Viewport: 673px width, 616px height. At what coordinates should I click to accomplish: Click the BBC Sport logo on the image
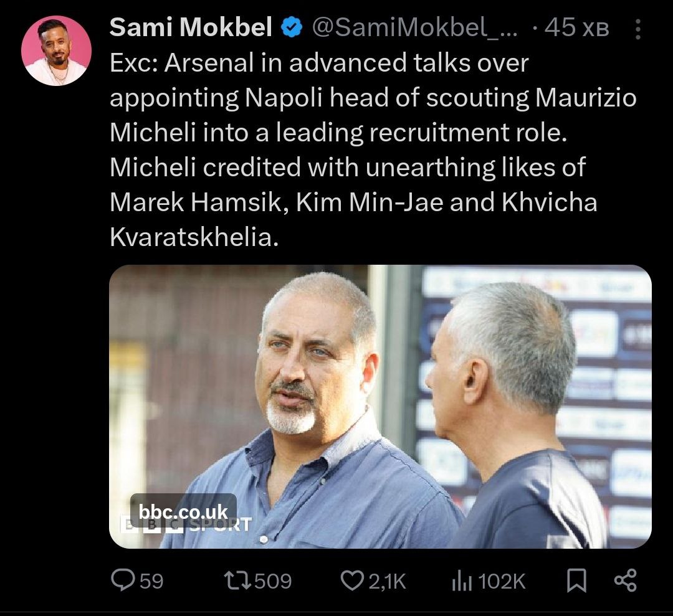(x=187, y=524)
